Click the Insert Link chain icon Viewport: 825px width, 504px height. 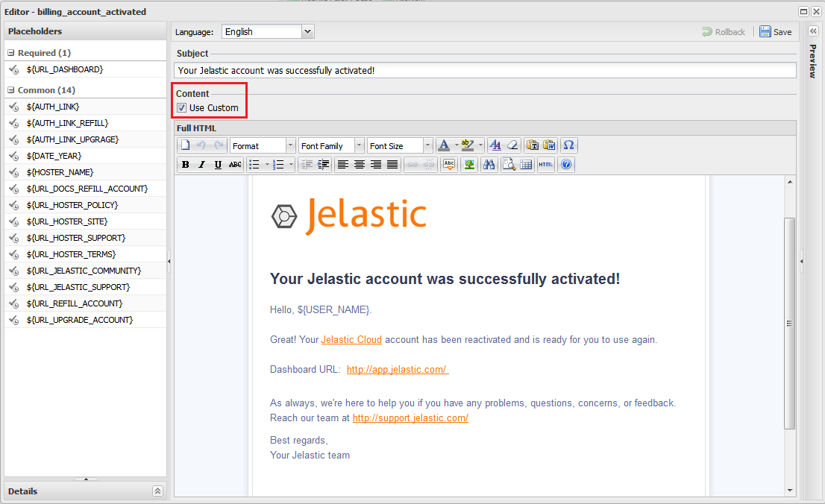point(412,165)
